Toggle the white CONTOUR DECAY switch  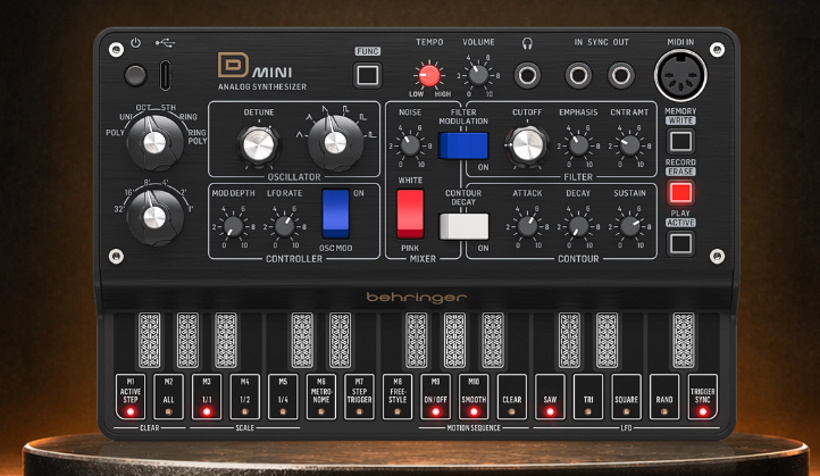point(463,226)
